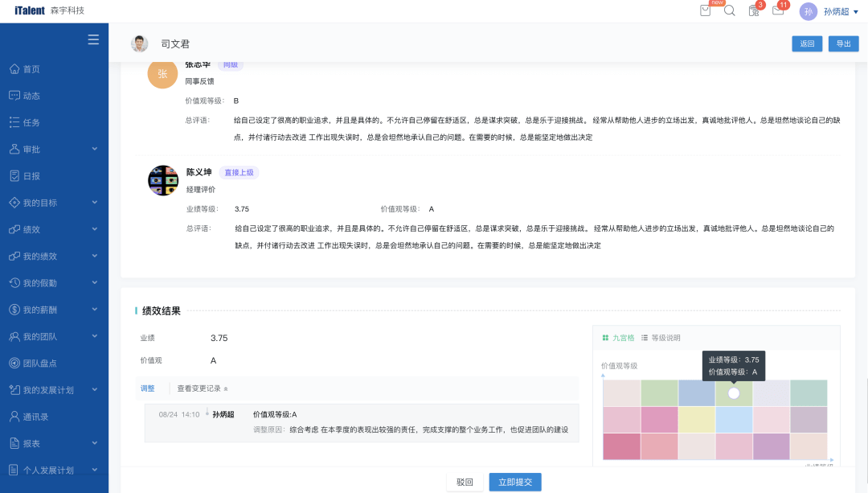Open the shopping bag icon marked new
This screenshot has height=493, width=868.
pos(706,10)
